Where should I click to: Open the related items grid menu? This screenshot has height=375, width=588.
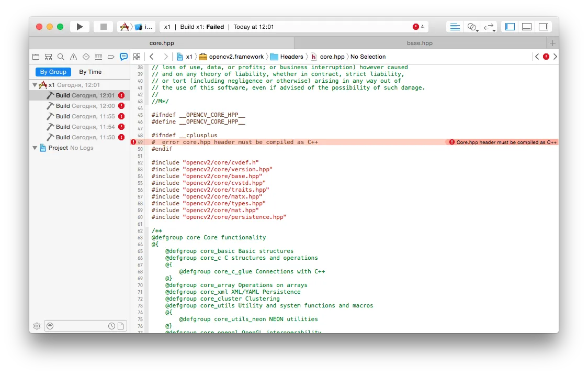(x=137, y=57)
